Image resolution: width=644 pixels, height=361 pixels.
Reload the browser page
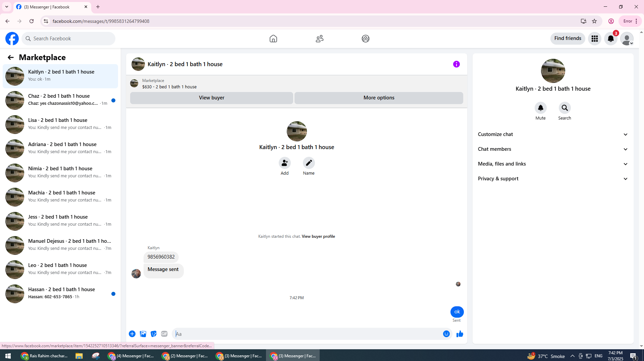click(x=32, y=21)
